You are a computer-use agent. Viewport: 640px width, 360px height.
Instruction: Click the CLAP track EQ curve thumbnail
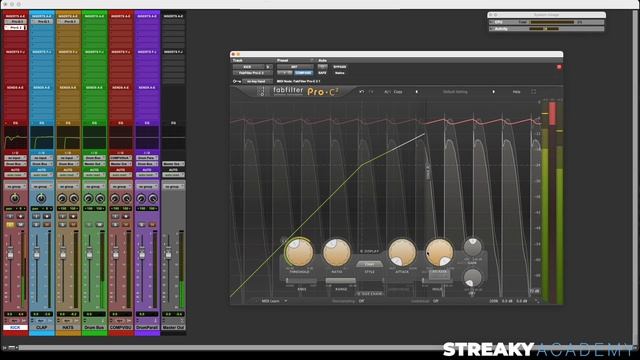pyautogui.click(x=42, y=138)
